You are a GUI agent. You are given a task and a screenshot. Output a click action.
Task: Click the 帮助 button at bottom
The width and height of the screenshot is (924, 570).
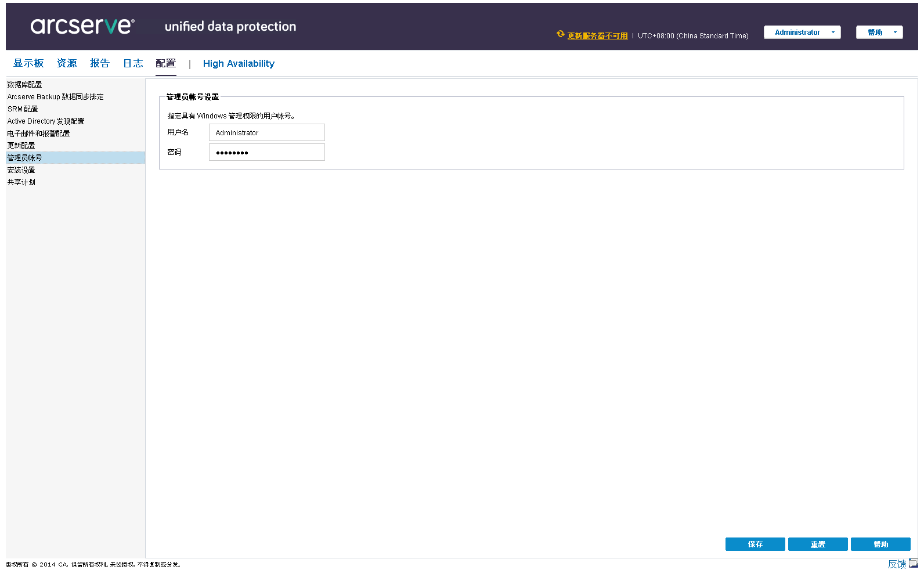[x=880, y=544]
